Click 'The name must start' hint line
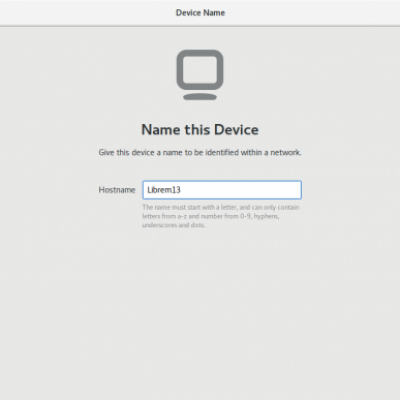 (221, 207)
